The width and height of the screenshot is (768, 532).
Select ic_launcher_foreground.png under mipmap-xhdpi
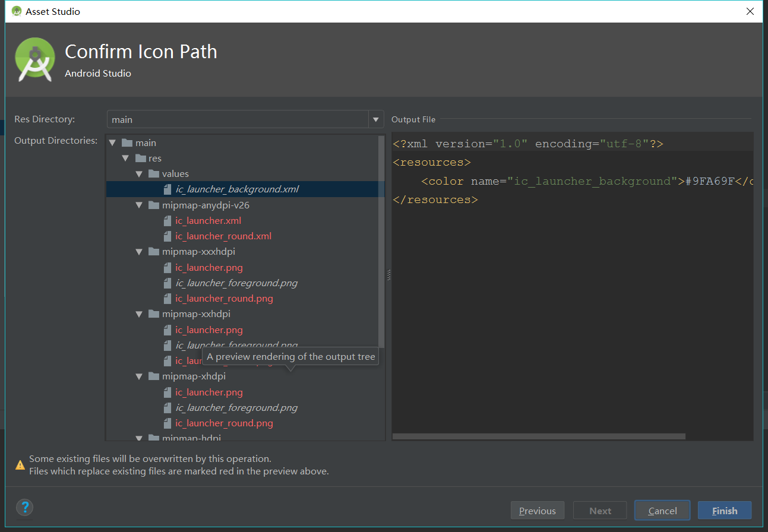point(236,407)
